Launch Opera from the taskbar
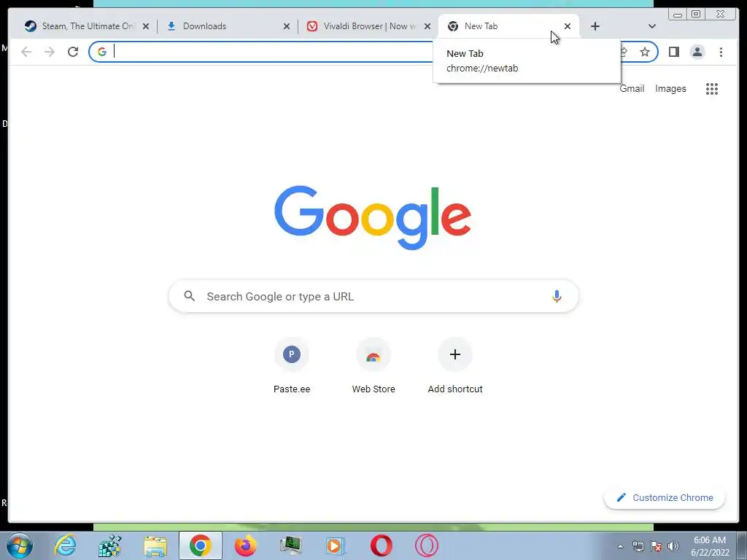 [381, 545]
